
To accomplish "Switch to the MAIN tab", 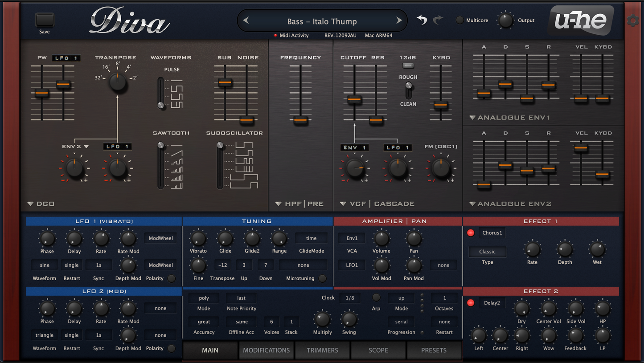I will click(210, 350).
